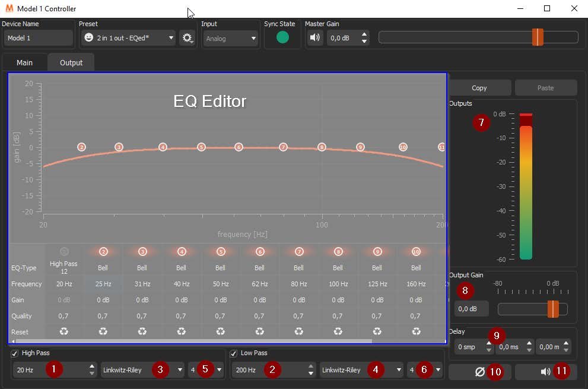Click the Device Name text field
This screenshot has height=389, width=588.
pos(38,38)
